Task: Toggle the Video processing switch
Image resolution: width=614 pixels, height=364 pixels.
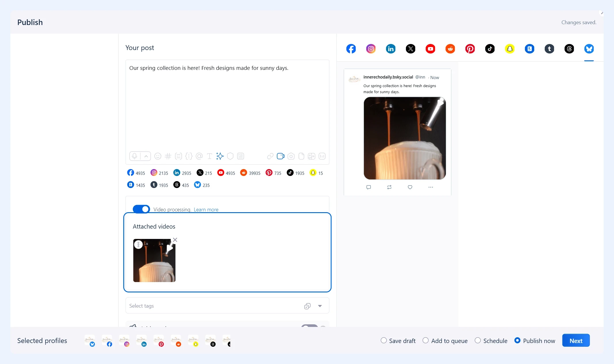Action: (x=141, y=209)
